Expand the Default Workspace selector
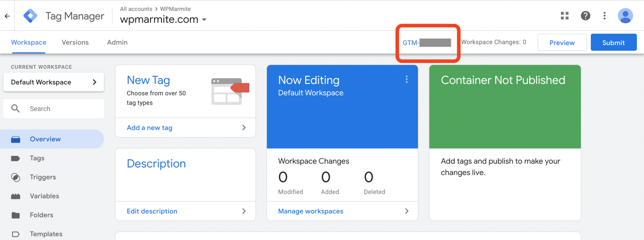The height and width of the screenshot is (240, 644). click(53, 82)
